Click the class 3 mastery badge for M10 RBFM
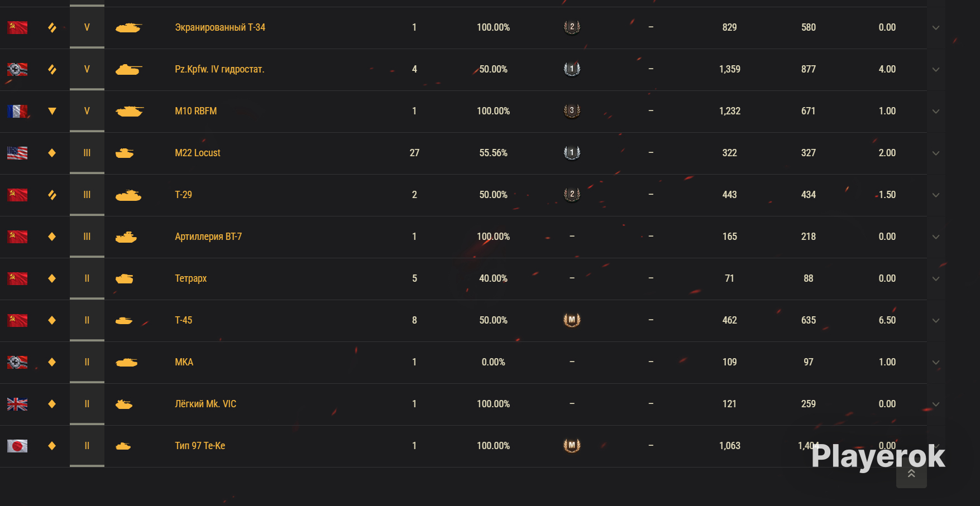 (x=572, y=111)
